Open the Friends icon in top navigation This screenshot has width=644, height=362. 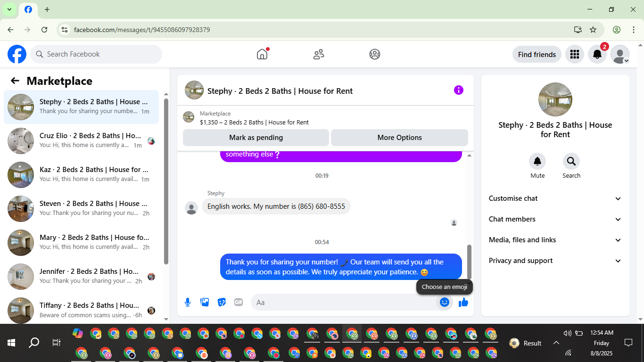[x=319, y=54]
